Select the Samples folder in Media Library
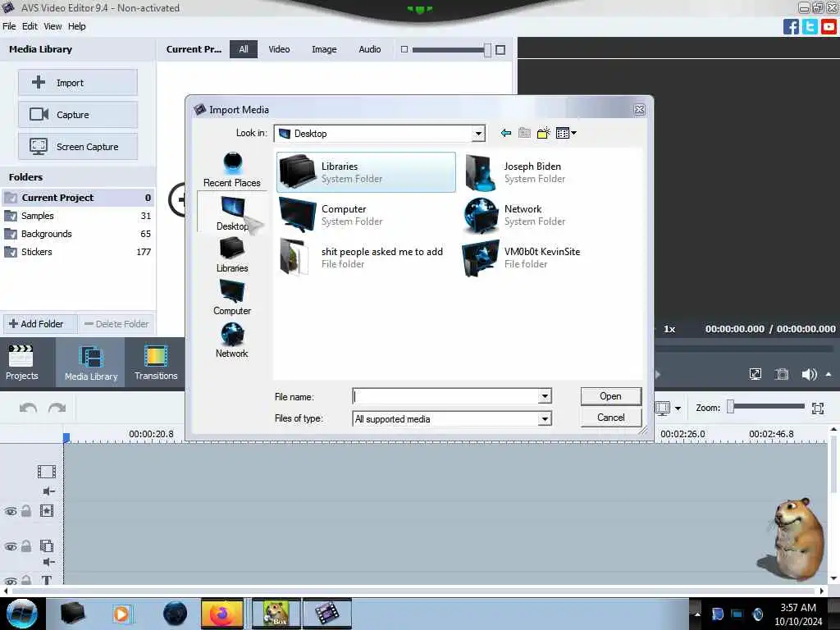The width and height of the screenshot is (840, 630). (78, 216)
